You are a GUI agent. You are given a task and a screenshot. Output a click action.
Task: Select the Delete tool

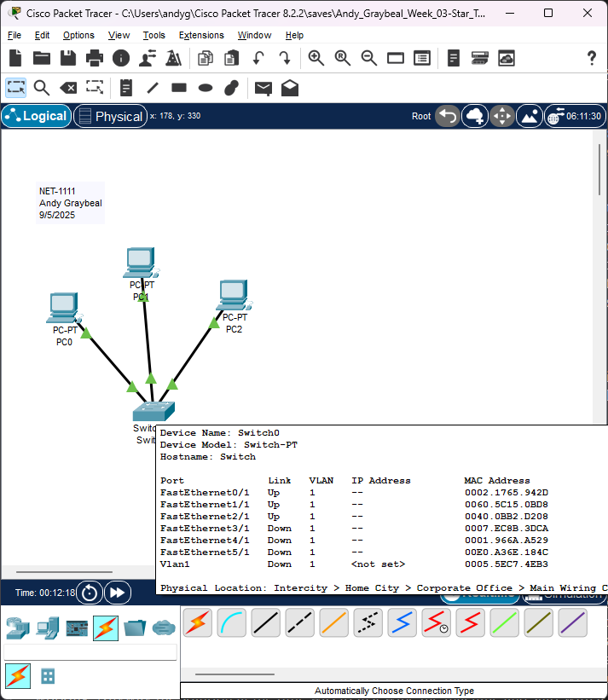68,88
